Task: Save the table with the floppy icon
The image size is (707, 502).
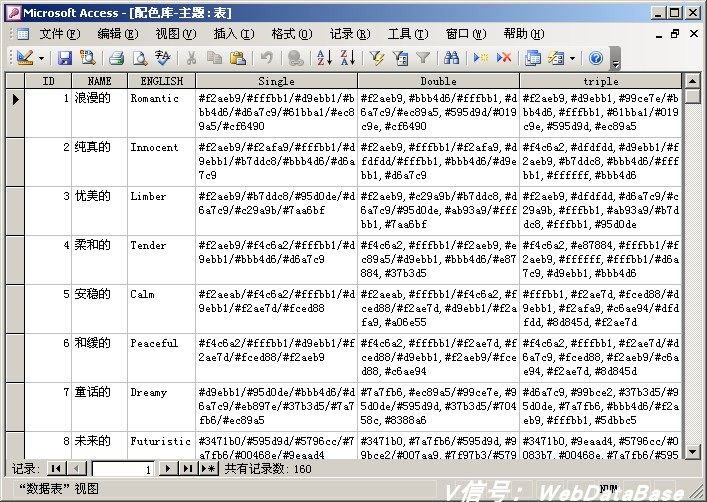Action: click(x=64, y=58)
